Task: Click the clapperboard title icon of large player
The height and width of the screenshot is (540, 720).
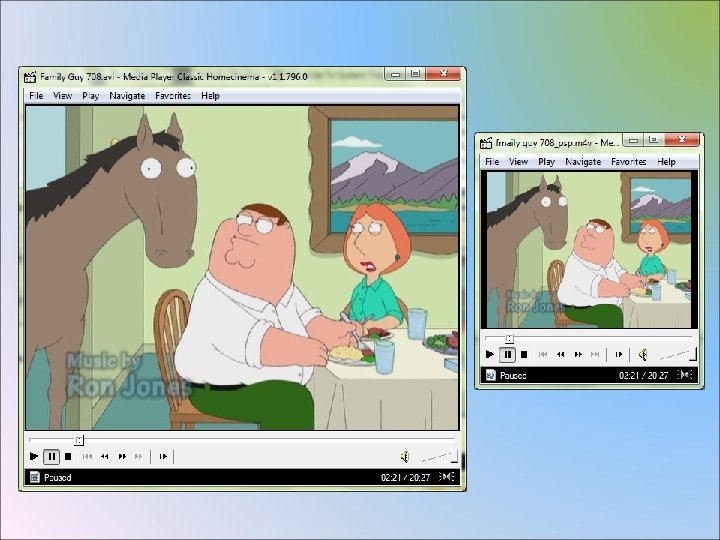Action: tap(30, 77)
